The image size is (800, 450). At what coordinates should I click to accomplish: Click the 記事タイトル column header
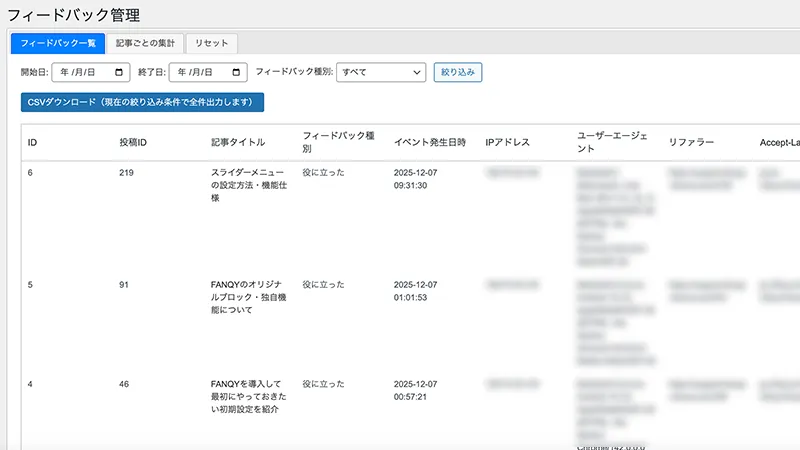238,142
